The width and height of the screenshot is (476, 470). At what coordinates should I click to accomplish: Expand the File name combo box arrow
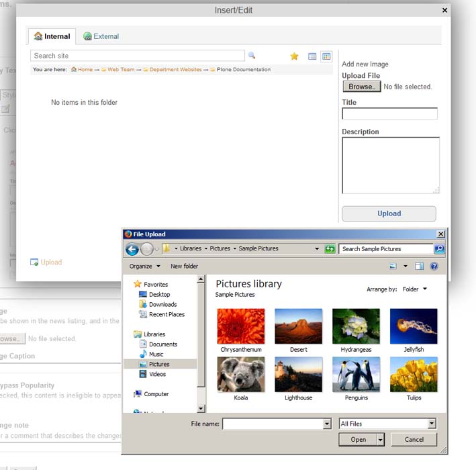(x=327, y=424)
